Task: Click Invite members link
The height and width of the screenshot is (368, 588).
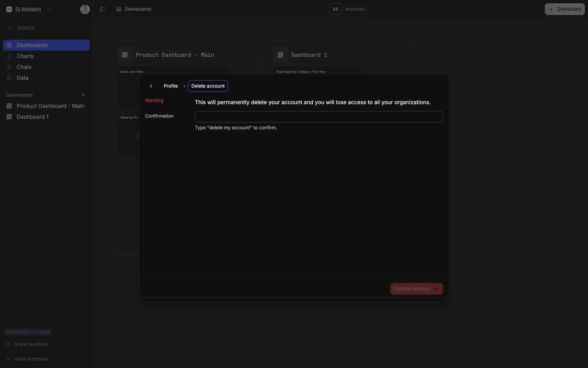Action: click(x=31, y=359)
